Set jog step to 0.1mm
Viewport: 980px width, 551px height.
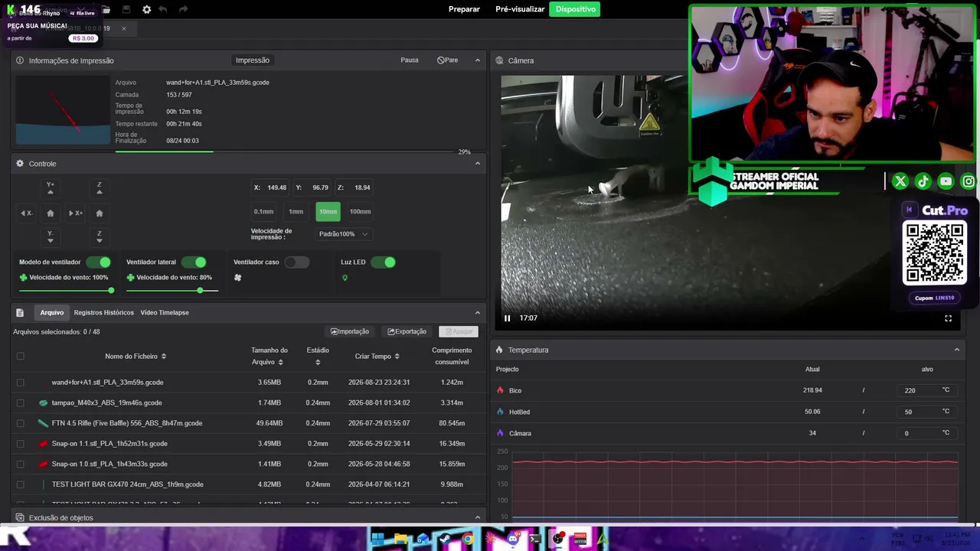point(263,211)
